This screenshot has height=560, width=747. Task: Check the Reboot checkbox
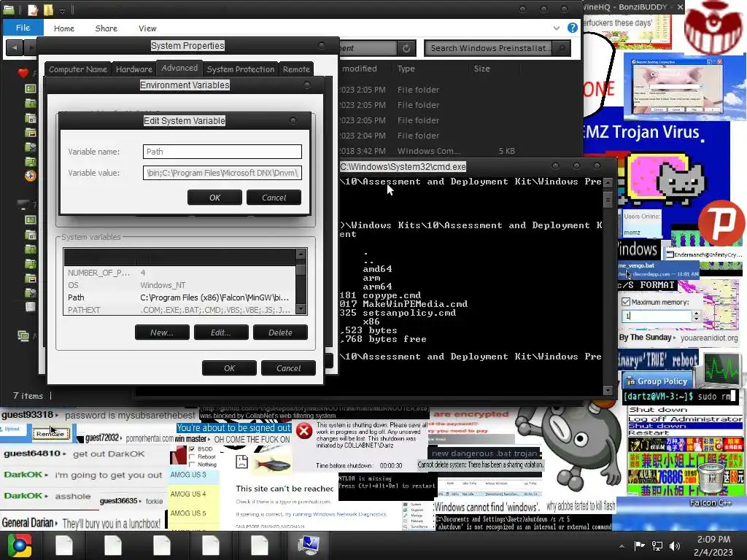(x=192, y=456)
